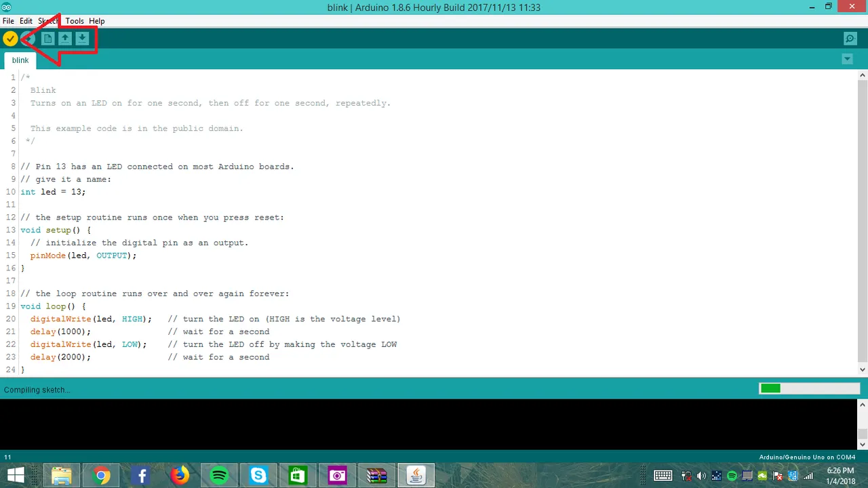Viewport: 868px width, 488px height.
Task: Open the touch keyboard tray icon
Action: click(x=663, y=476)
